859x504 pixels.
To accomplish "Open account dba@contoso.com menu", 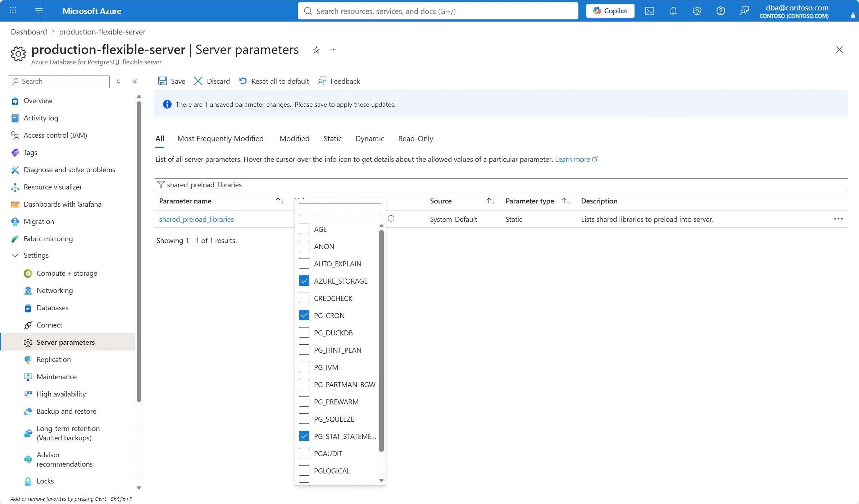I will click(794, 11).
